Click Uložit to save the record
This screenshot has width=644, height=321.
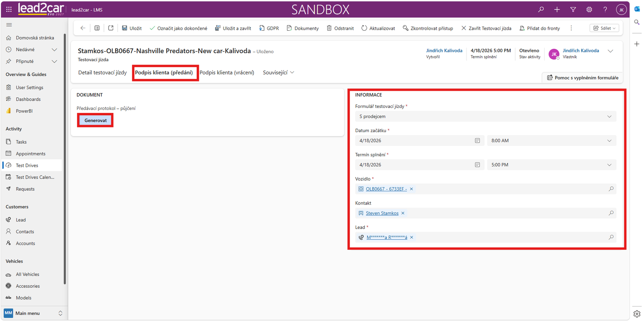tap(132, 28)
